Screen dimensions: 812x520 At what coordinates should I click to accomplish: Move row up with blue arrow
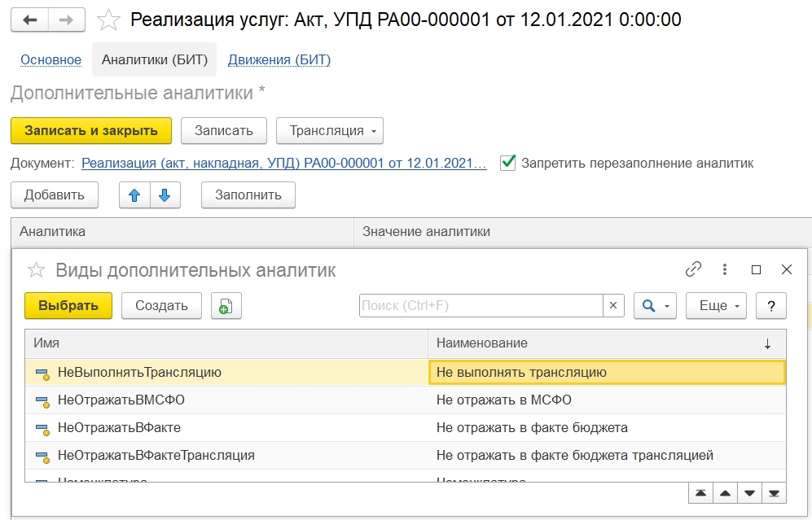[134, 195]
